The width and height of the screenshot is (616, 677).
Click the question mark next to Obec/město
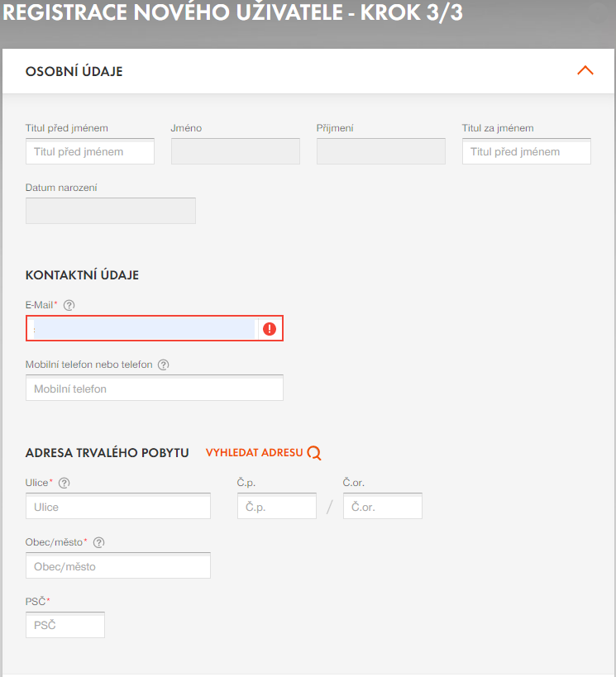pos(98,542)
